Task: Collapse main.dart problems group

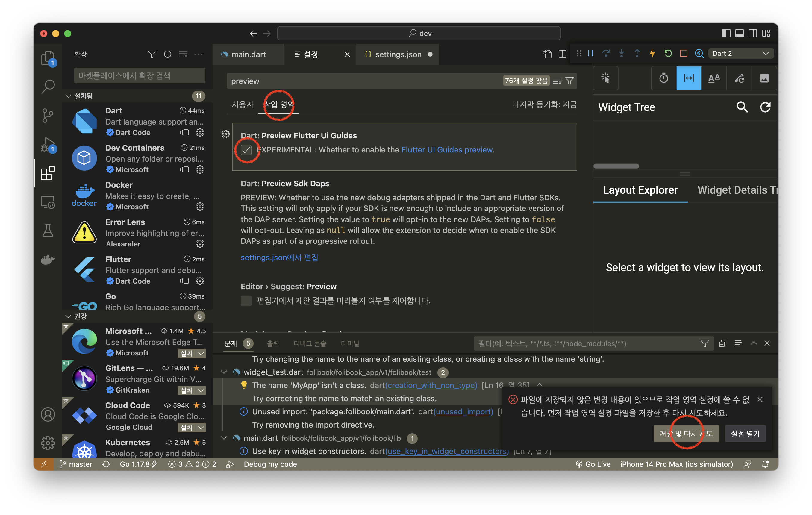Action: pos(224,438)
